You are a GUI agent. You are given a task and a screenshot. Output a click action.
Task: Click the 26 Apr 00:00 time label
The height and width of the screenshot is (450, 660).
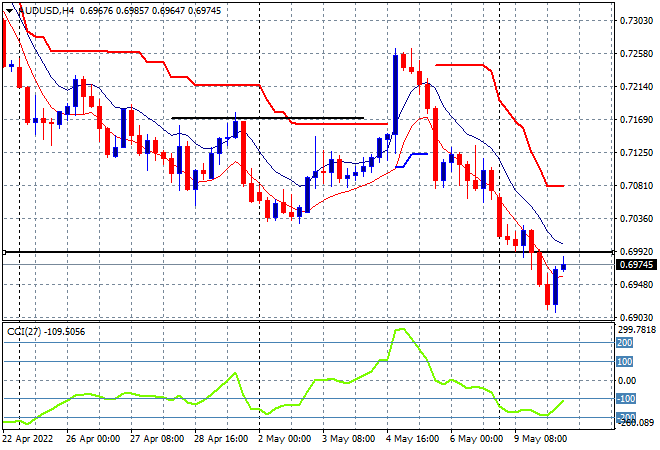[x=93, y=439]
